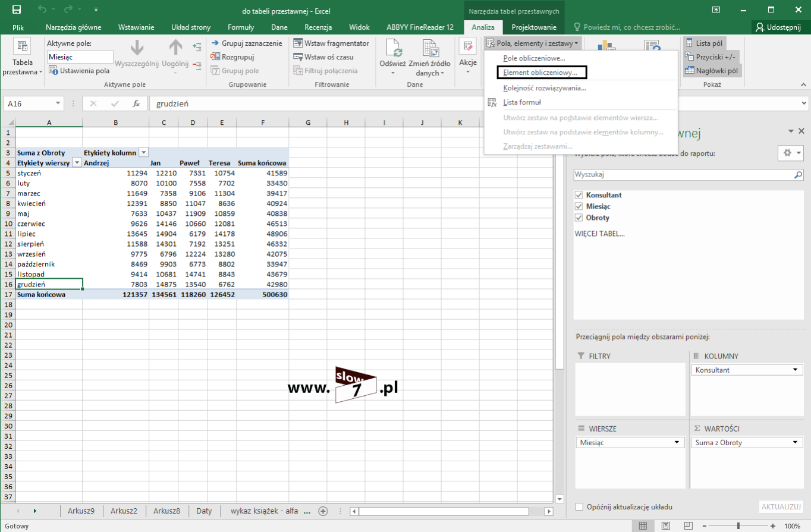
Task: Uncheck the Miesiąc field checkbox
Action: [x=579, y=206]
